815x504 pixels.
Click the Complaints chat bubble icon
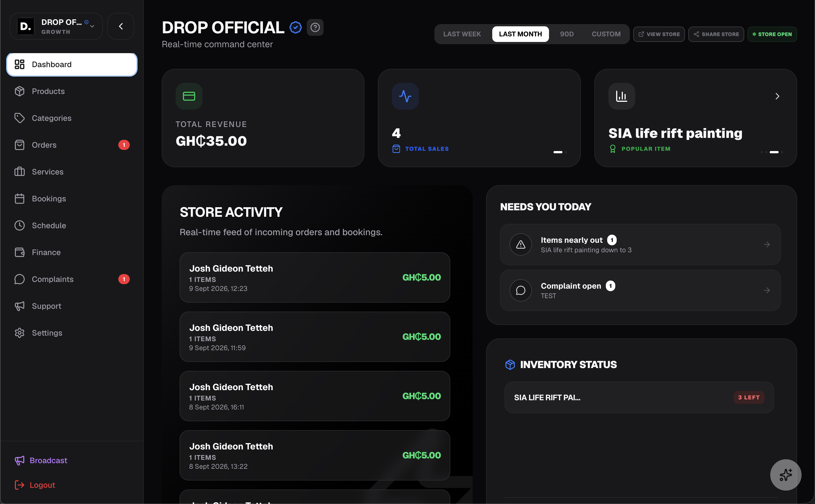pos(20,279)
